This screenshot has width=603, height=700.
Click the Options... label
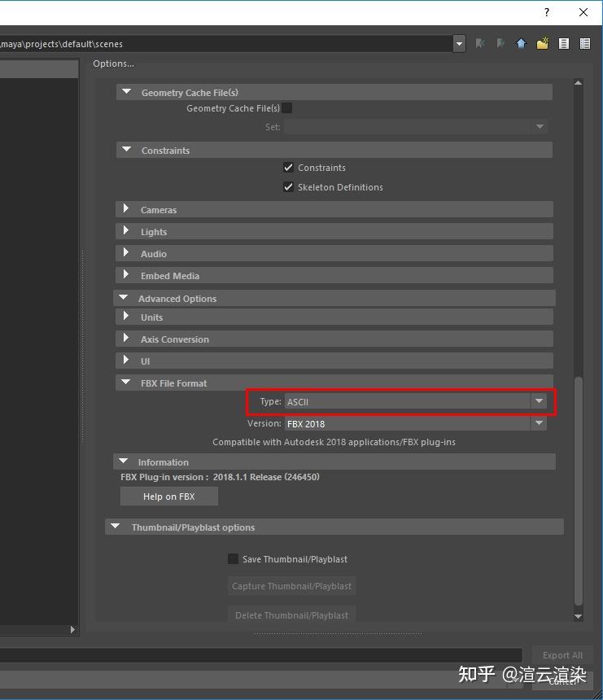[x=113, y=63]
